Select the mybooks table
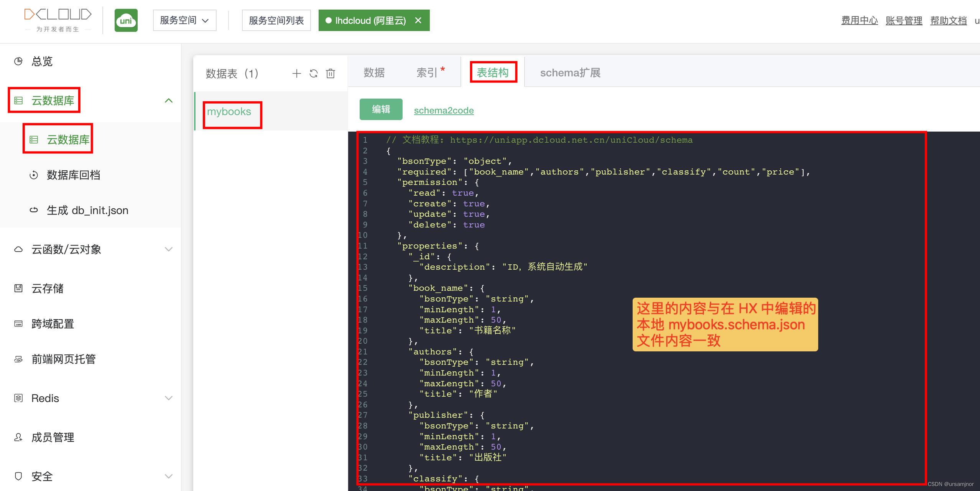 pos(271,112)
